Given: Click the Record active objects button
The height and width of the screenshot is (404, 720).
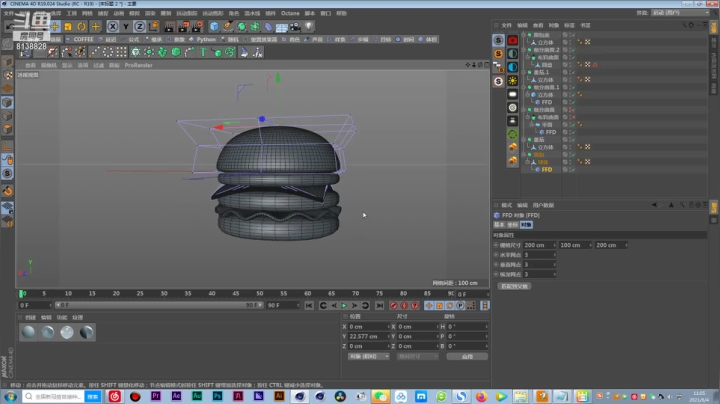Looking at the screenshot, I should click(394, 305).
